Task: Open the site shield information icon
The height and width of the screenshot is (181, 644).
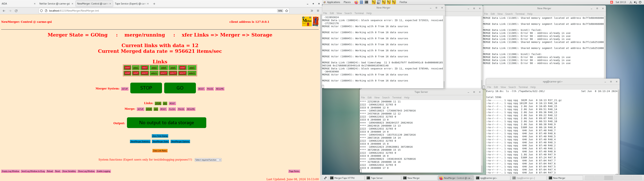Action: (x=41, y=11)
